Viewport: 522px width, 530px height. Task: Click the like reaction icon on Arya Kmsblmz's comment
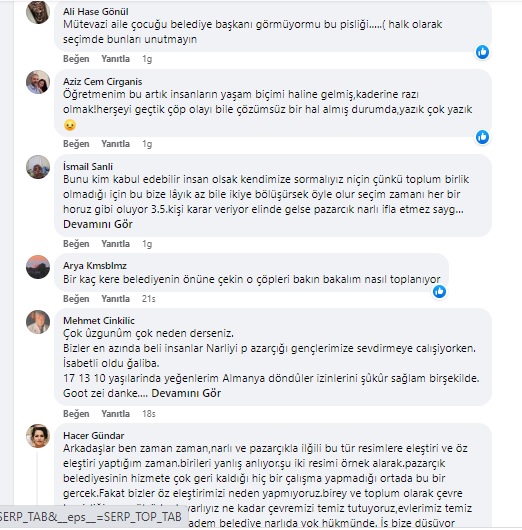click(x=440, y=291)
